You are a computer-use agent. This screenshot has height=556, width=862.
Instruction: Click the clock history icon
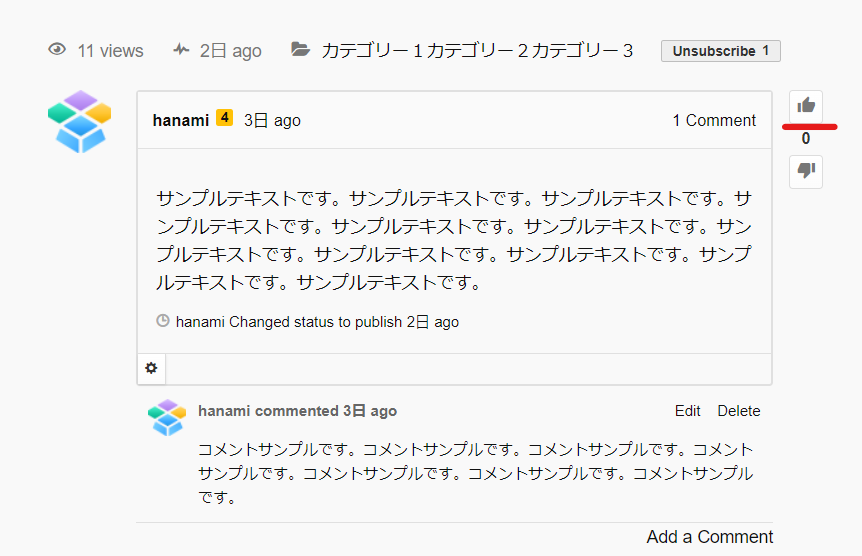pyautogui.click(x=163, y=322)
